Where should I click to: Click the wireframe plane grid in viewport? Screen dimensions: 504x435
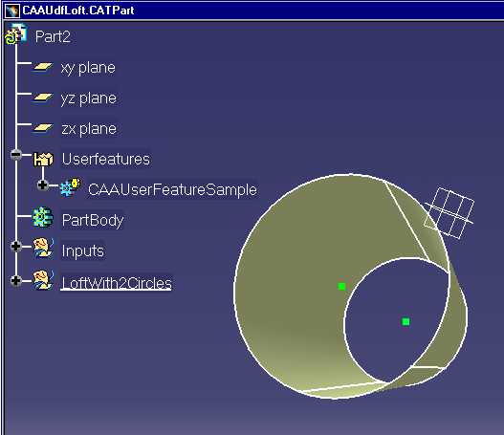click(449, 213)
